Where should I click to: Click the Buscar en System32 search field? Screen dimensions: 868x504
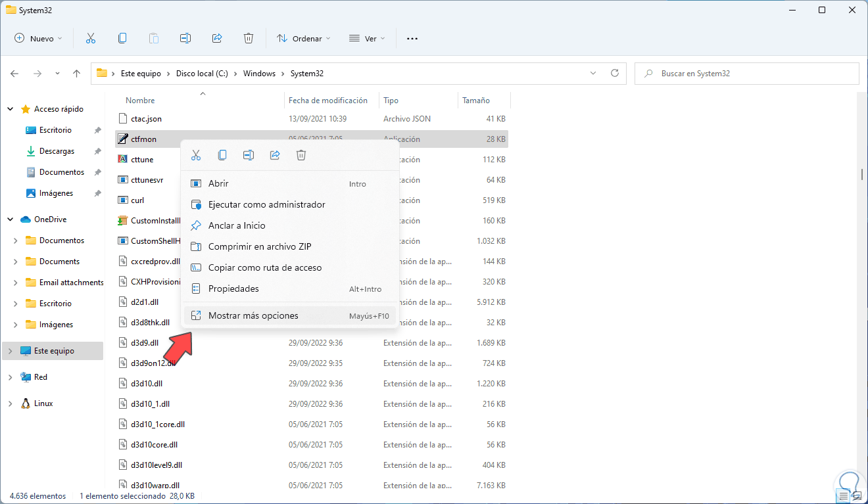(x=747, y=74)
